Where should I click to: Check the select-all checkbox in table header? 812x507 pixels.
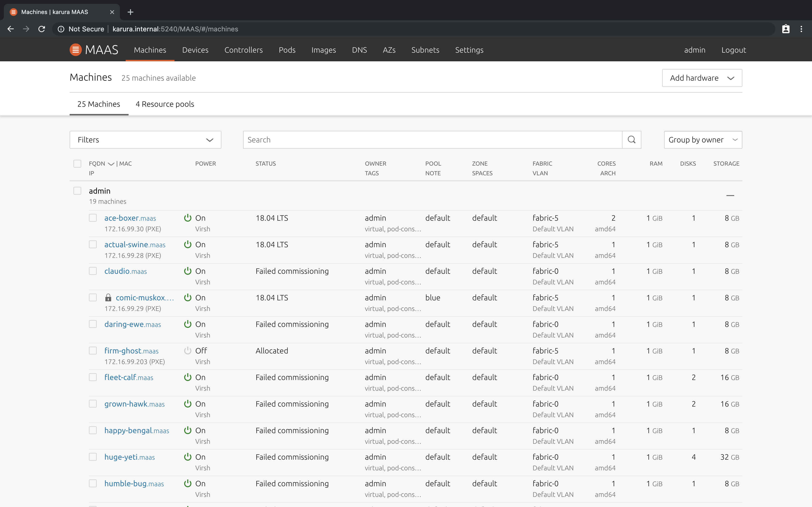78,164
